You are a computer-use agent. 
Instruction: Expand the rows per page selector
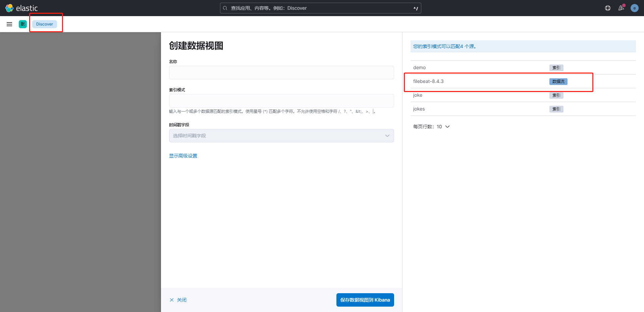click(x=431, y=127)
